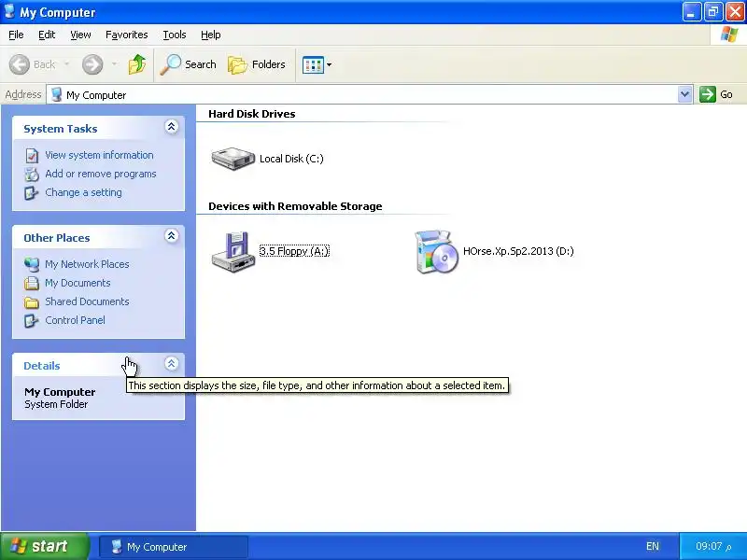The width and height of the screenshot is (747, 560).
Task: Click the 3.5 Floppy (A:) label
Action: [294, 251]
